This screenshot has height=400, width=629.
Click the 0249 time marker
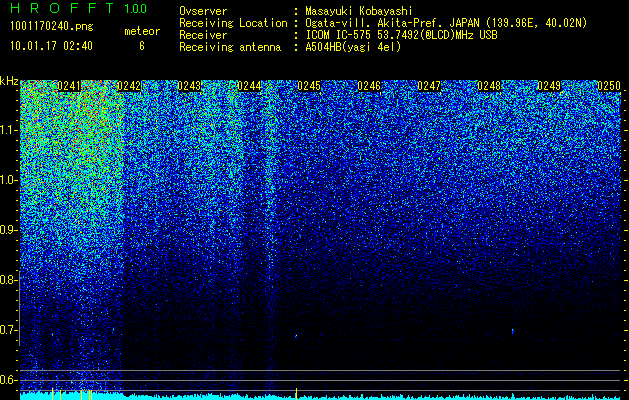pyautogui.click(x=549, y=86)
